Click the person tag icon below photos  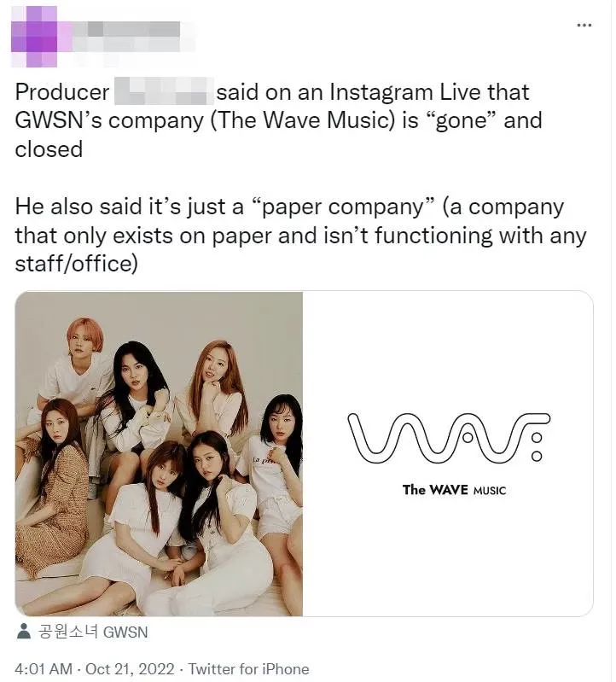[24, 632]
